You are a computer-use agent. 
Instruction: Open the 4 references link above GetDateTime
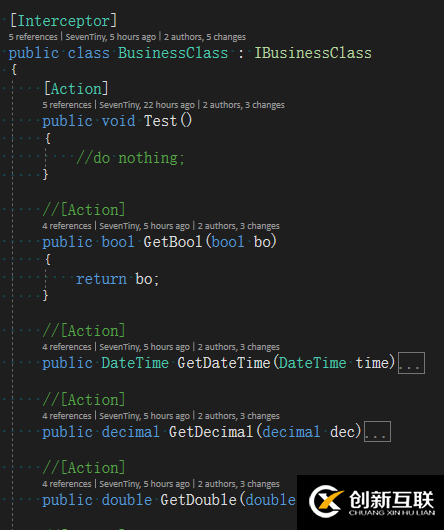(x=67, y=347)
